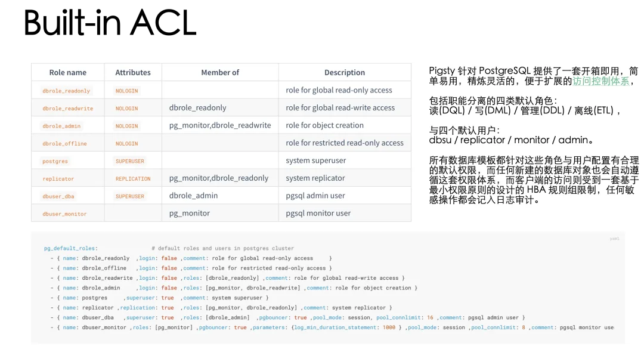This screenshot has width=644, height=349.
Task: Click 'system superuser' table description
Action: click(316, 160)
